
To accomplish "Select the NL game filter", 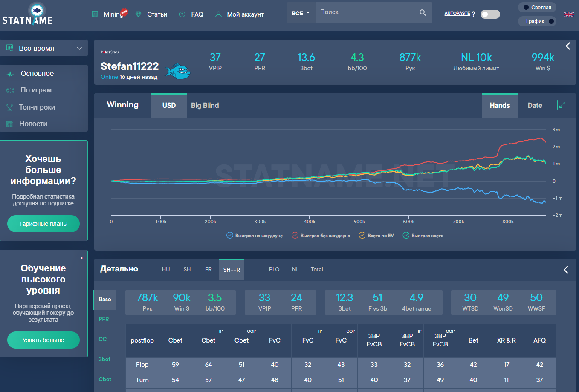I will (295, 269).
